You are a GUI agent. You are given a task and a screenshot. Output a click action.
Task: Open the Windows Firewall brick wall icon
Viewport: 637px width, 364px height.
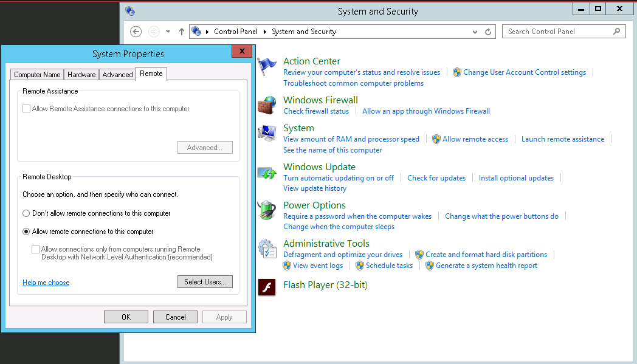coord(266,105)
